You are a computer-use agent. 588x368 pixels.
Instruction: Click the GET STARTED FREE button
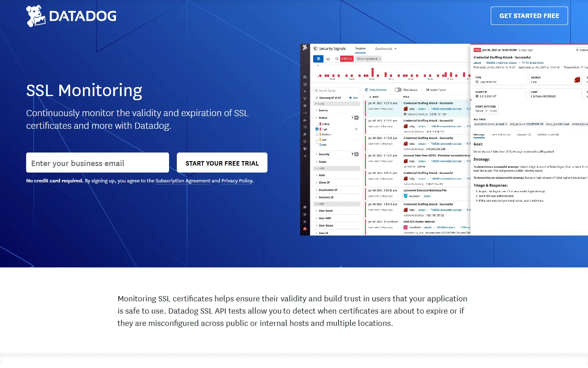tap(529, 16)
